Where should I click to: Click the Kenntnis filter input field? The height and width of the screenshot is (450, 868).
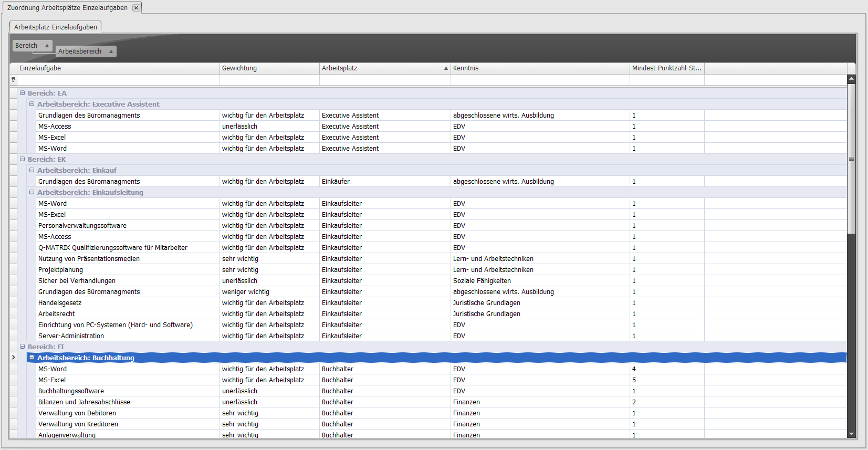tap(540, 80)
